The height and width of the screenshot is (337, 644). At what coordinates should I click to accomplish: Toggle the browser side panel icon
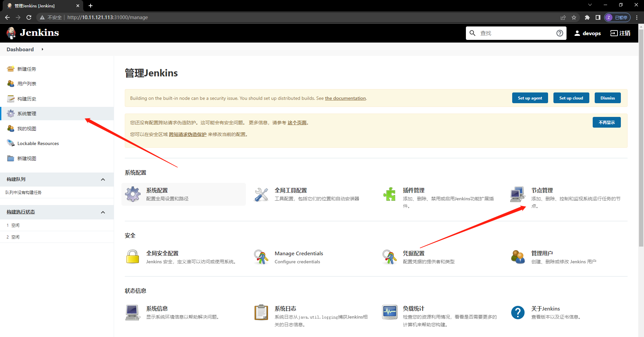coord(598,17)
